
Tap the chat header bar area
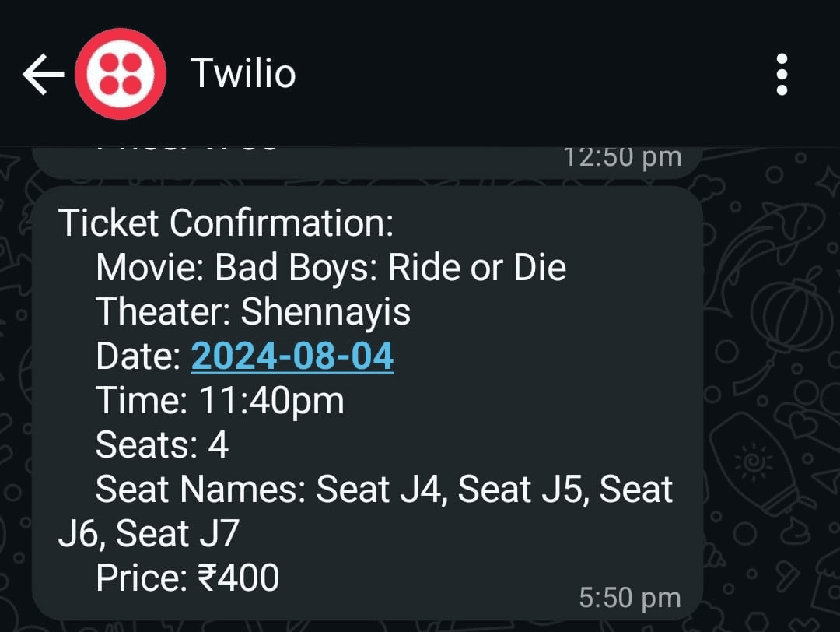point(420,72)
